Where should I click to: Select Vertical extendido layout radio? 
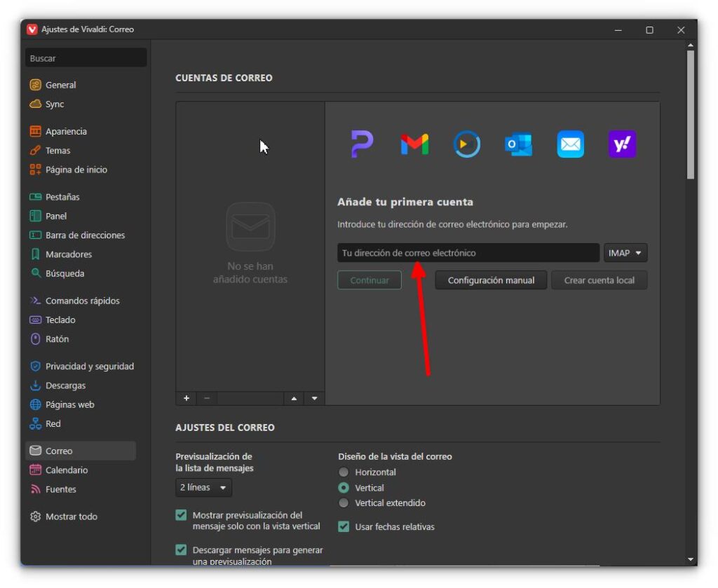[x=344, y=503]
